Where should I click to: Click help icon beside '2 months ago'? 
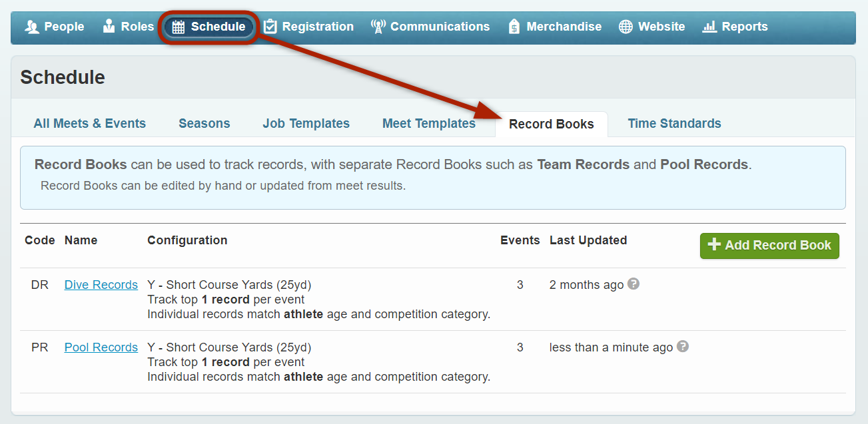click(x=634, y=284)
